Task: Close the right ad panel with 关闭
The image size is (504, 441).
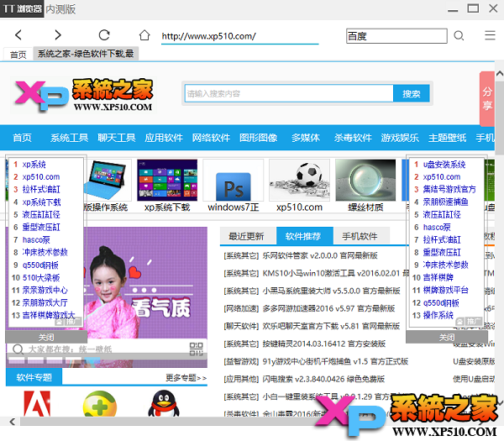Action: pyautogui.click(x=447, y=337)
